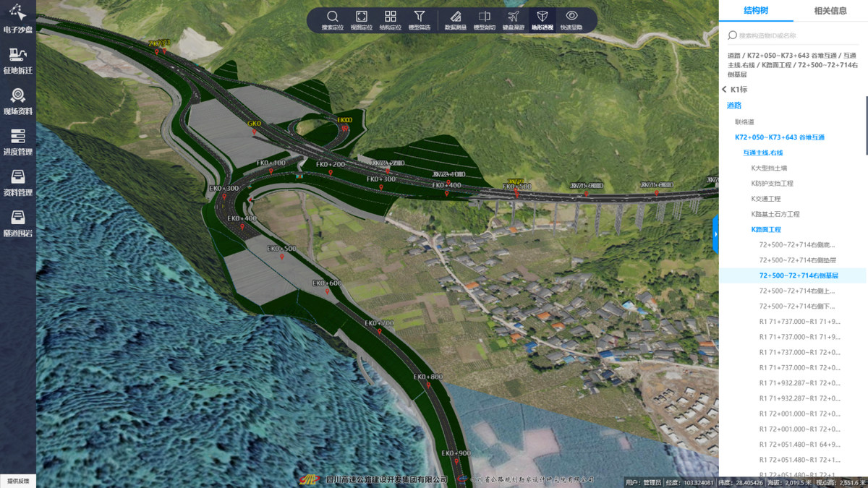This screenshot has height=488, width=868.
Task: Click the structure search input field
Action: (x=796, y=35)
